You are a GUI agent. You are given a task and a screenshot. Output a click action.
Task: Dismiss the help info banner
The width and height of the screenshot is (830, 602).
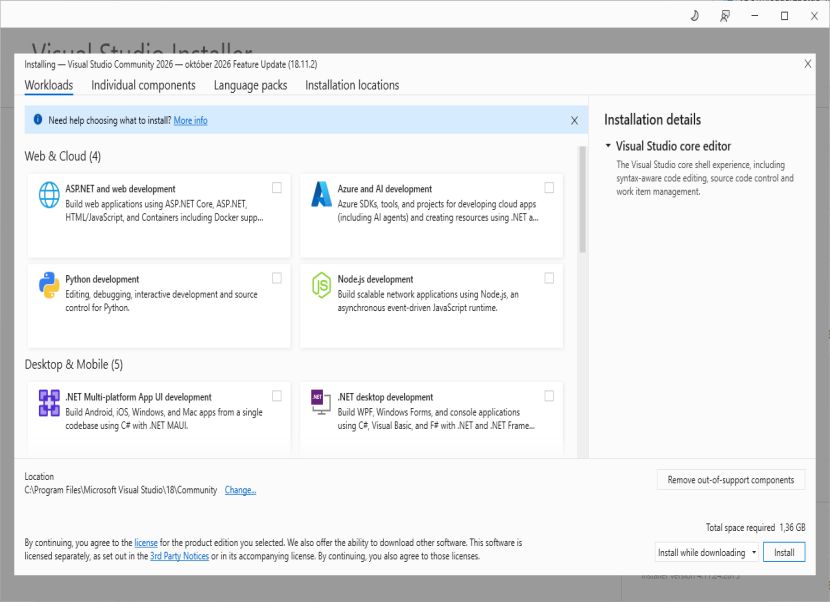(x=574, y=121)
